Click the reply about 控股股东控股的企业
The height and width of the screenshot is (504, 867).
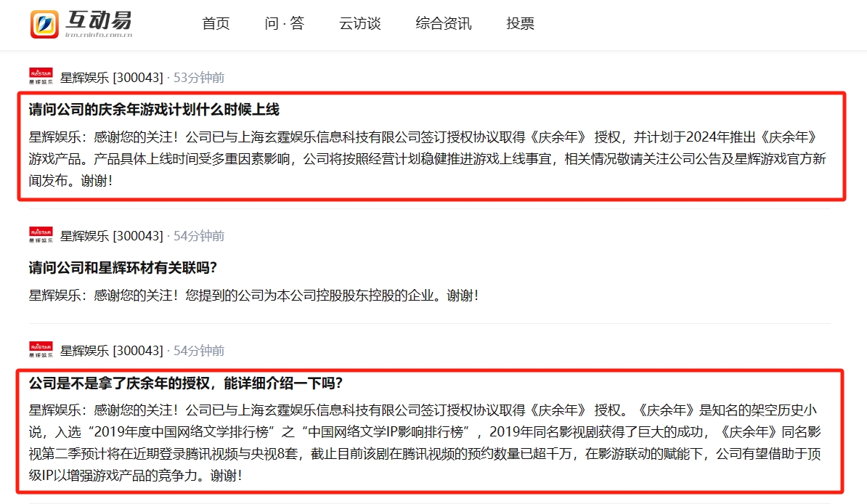(254, 296)
